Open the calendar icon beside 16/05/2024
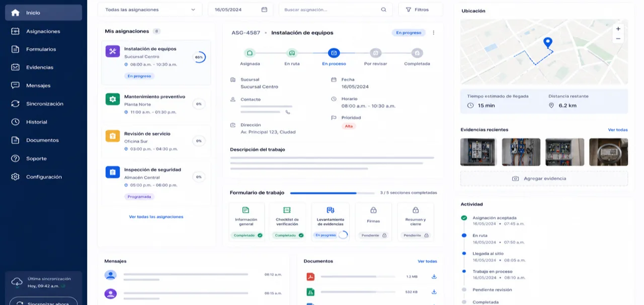 coord(264,10)
